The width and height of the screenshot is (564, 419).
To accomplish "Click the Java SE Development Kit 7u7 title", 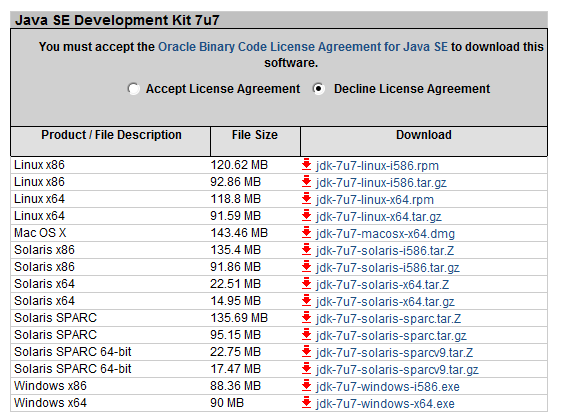I will [x=117, y=20].
